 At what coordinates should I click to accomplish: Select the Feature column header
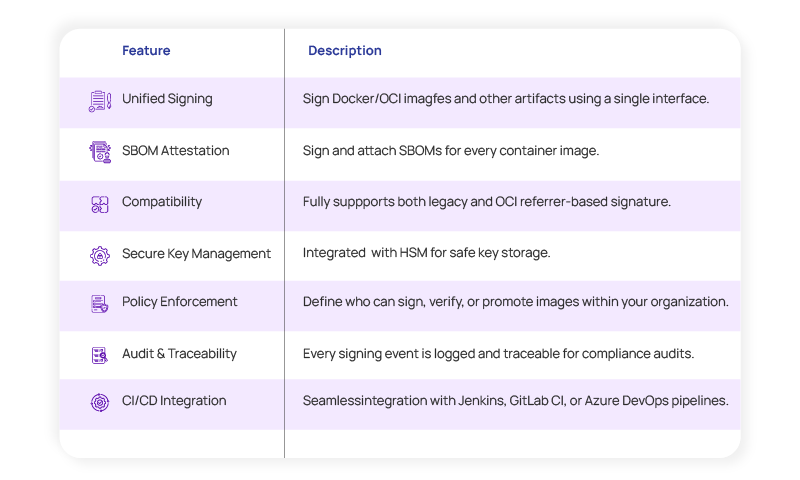(146, 51)
